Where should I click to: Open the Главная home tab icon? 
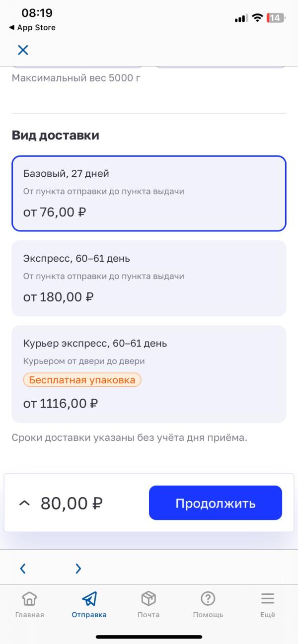(x=30, y=598)
